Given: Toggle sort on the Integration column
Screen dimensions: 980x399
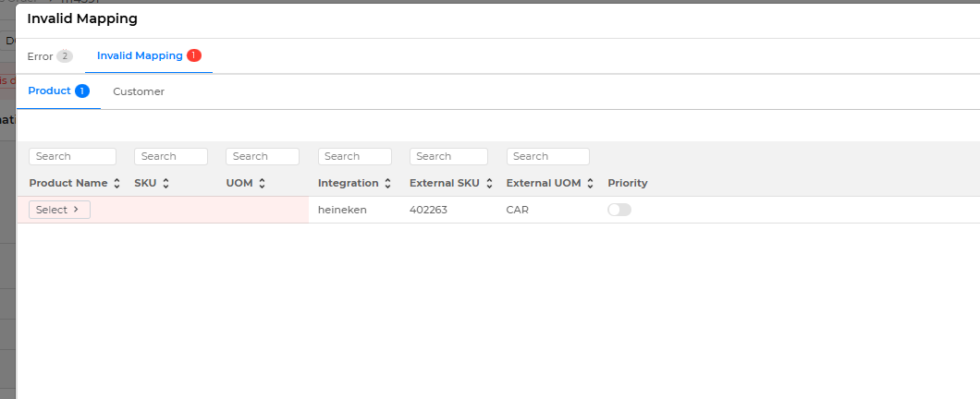Looking at the screenshot, I should (x=387, y=184).
